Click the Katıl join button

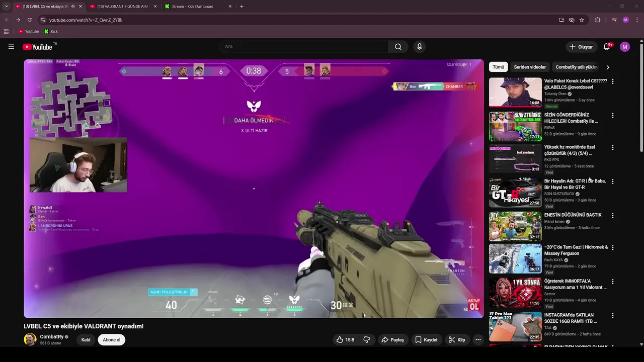[86, 340]
